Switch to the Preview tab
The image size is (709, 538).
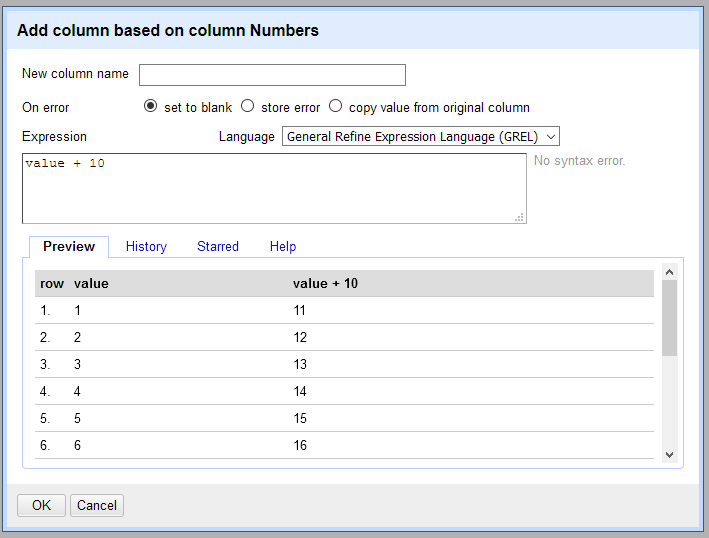tap(69, 246)
